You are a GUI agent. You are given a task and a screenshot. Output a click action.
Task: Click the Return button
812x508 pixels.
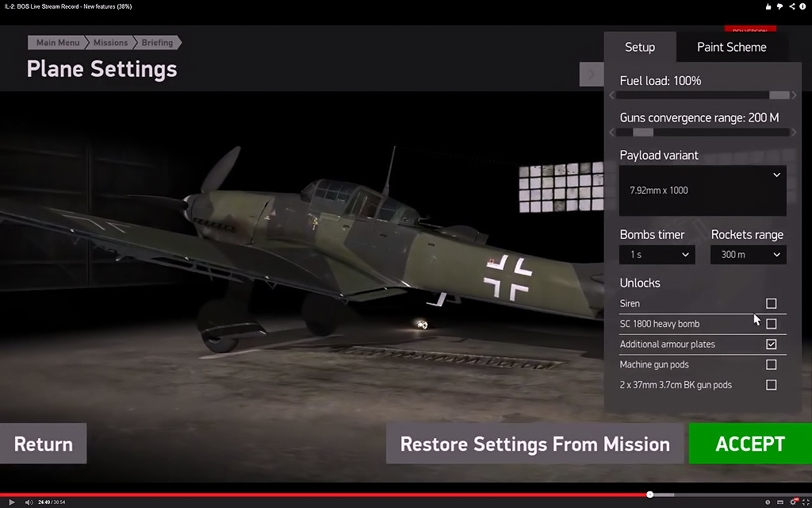click(x=44, y=444)
